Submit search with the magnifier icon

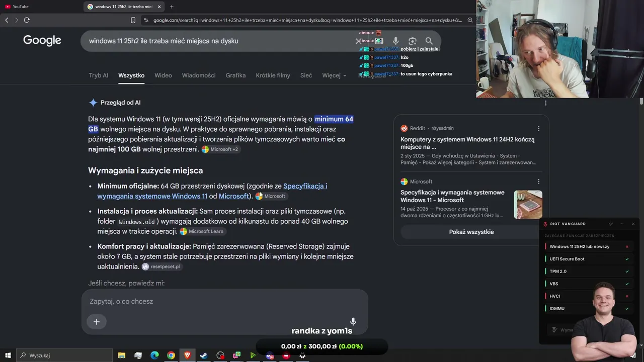429,41
